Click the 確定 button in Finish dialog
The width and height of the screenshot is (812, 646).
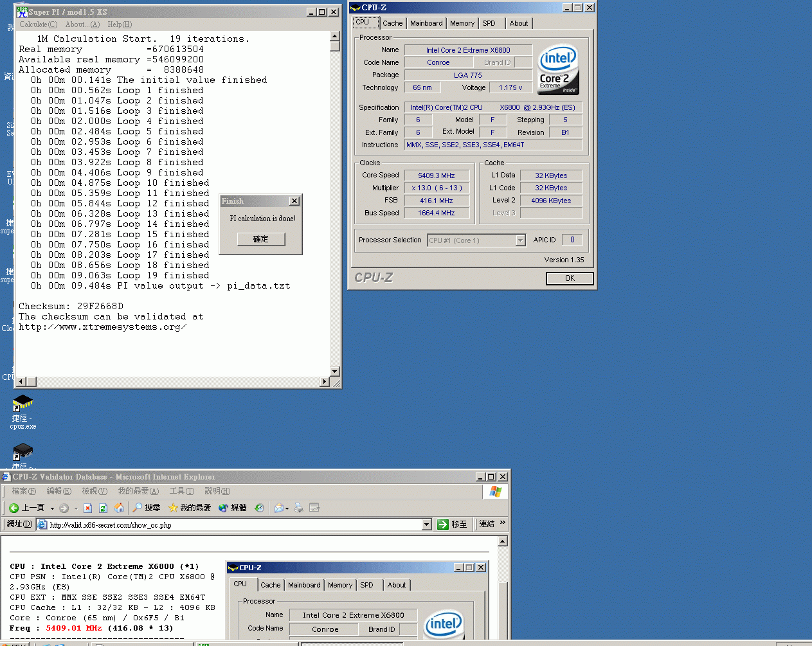pos(261,239)
